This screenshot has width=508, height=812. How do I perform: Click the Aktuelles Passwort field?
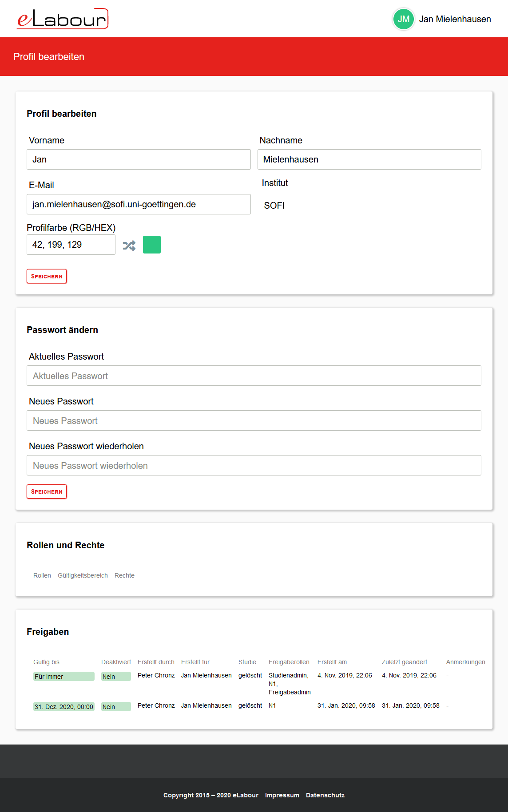point(254,376)
